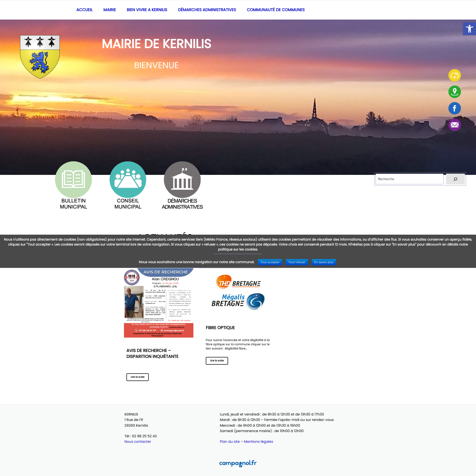476x476 pixels.
Task: Open the Avis de recherche – Disparition inquiètante title
Action: pos(152,353)
